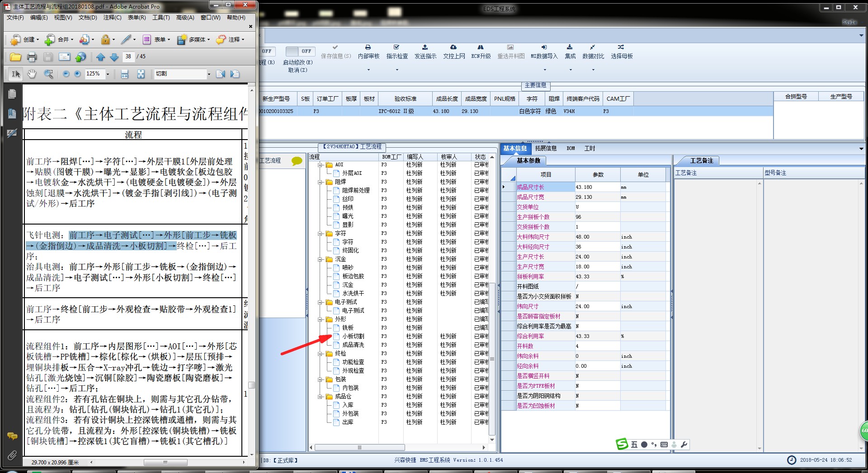The width and height of the screenshot is (868, 473).
Task: Open the MI数据导入 dropdown arrow
Action: point(545,70)
